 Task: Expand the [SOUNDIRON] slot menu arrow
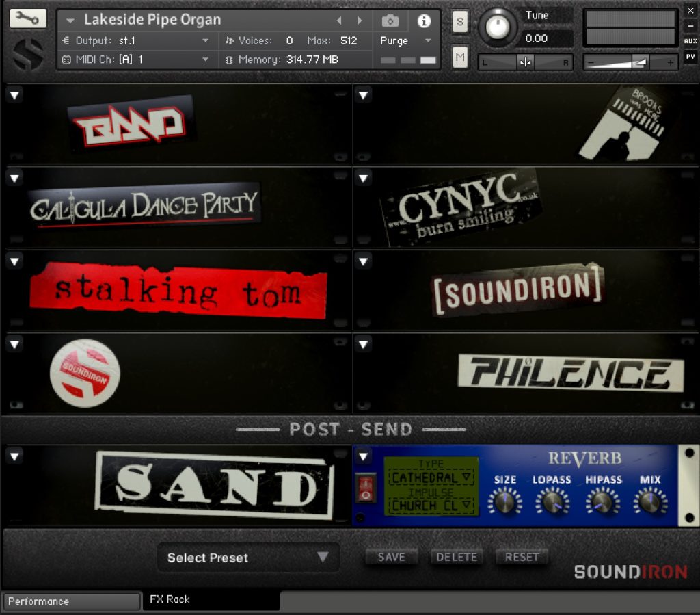tap(364, 262)
